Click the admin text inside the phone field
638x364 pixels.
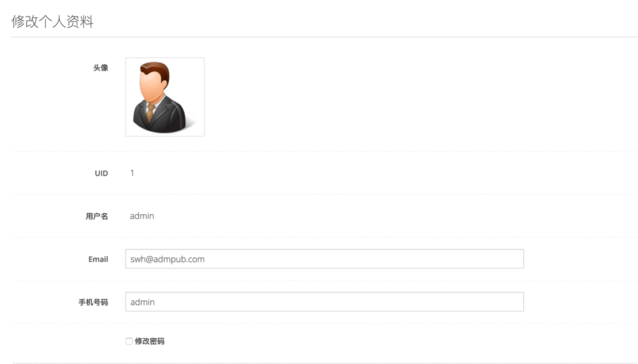[142, 302]
